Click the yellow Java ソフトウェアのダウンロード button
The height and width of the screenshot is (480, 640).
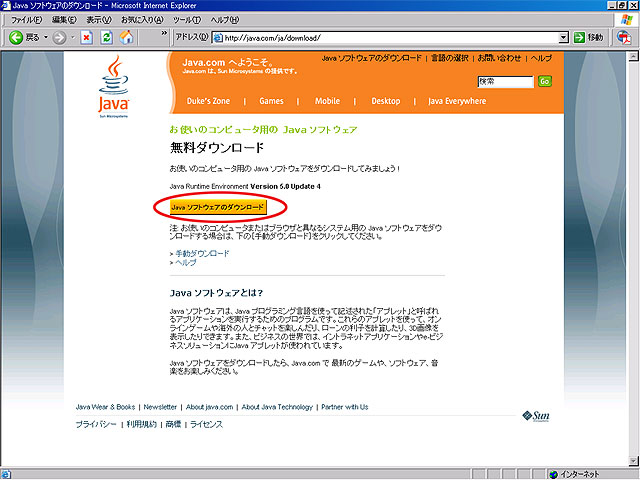click(x=218, y=207)
